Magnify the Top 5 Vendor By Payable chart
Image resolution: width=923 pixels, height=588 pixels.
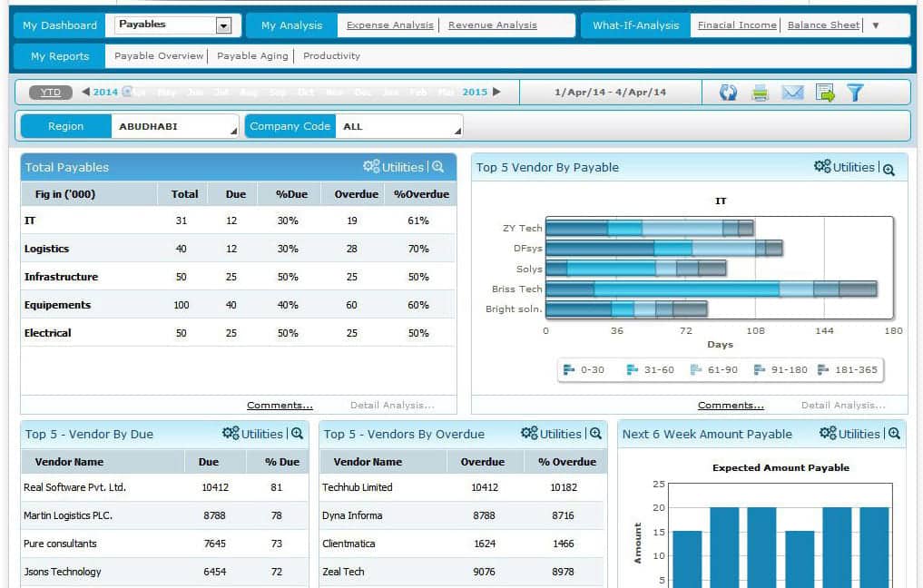click(889, 169)
